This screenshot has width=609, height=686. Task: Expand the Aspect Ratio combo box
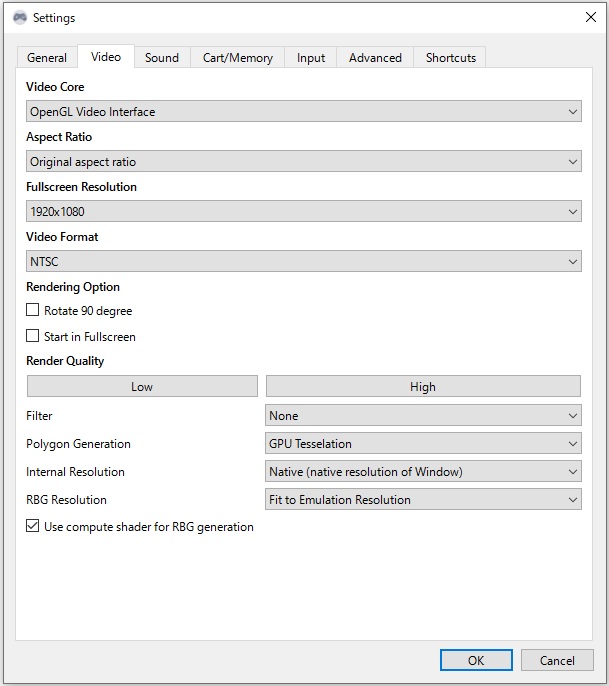(x=303, y=162)
